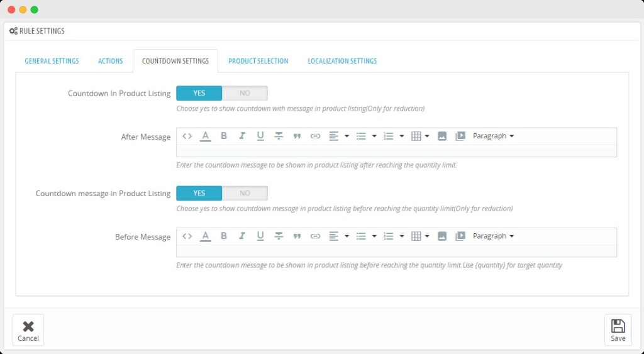Switch Countdown message in Product Listing to No
Viewport: 644px width, 354px height.
click(x=245, y=193)
